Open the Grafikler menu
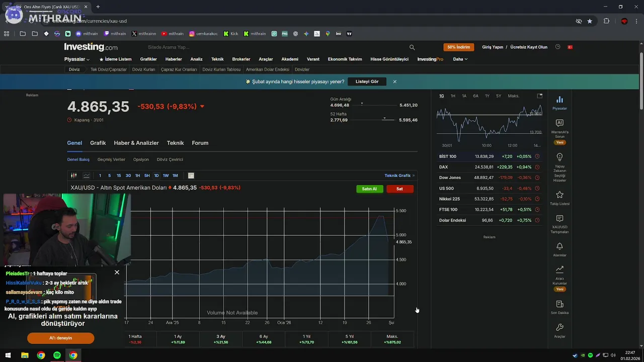 pos(148,59)
